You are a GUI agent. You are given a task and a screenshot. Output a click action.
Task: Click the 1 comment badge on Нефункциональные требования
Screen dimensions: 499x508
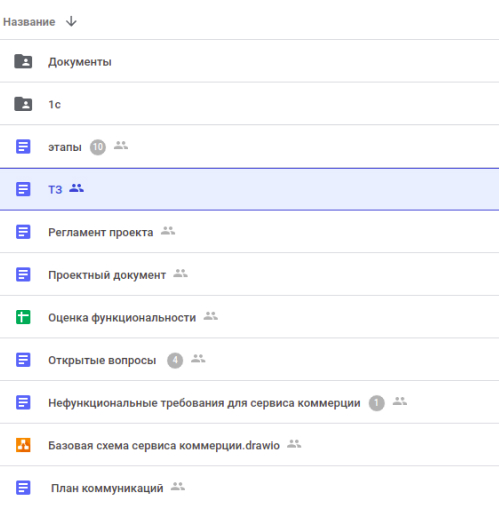377,403
